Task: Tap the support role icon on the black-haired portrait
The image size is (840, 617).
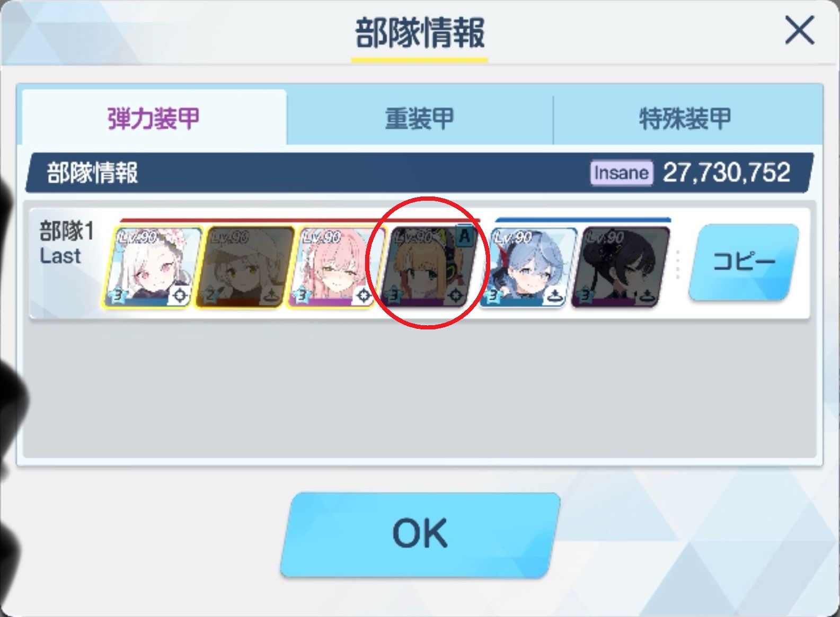Action: 647,296
